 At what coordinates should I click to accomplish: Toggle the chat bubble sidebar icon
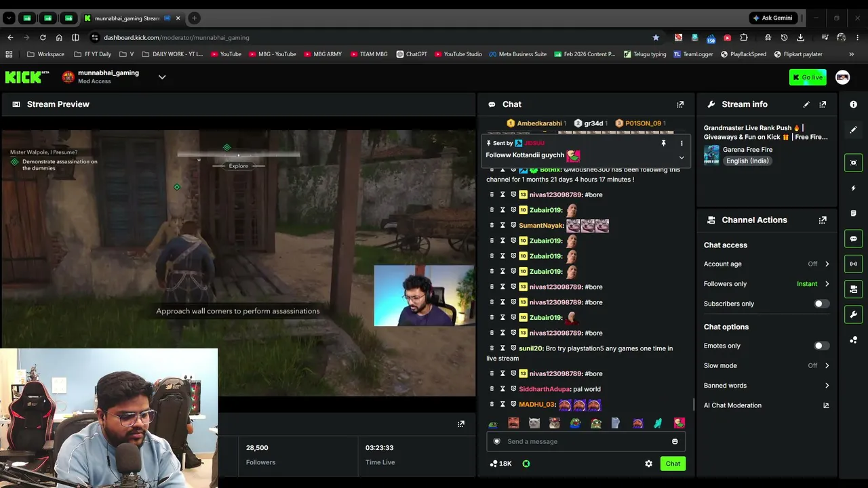point(853,239)
